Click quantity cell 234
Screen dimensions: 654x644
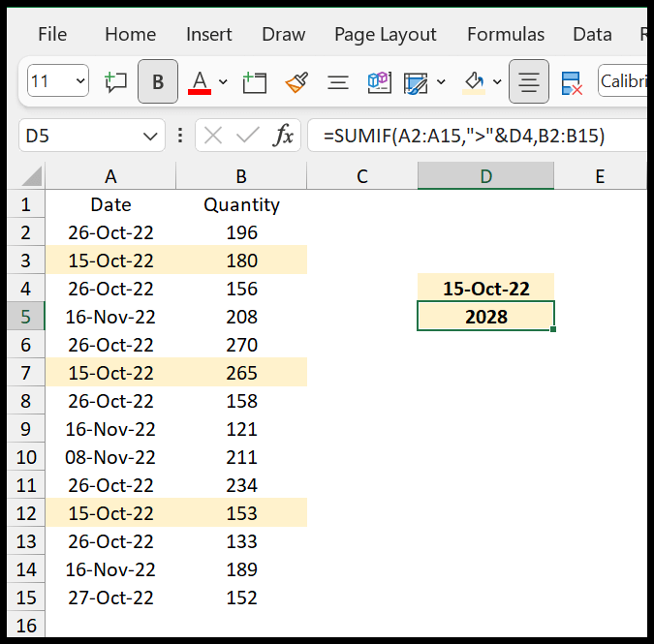coord(241,485)
